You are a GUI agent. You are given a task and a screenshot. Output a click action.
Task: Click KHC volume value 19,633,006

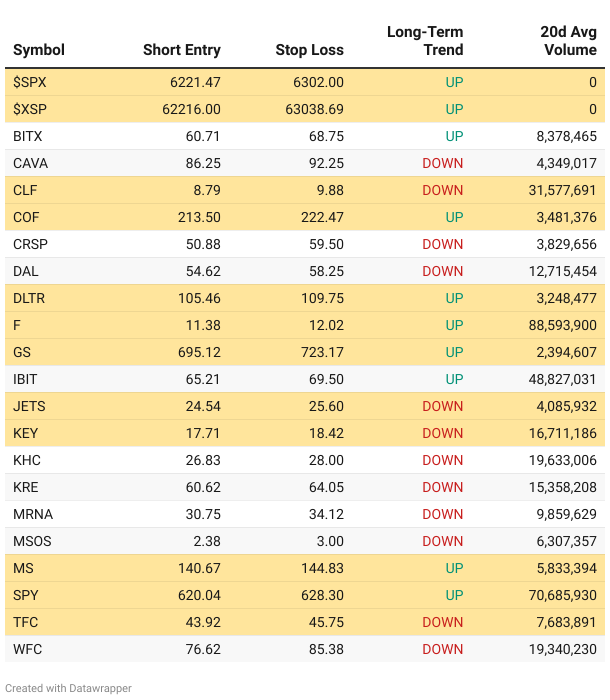pyautogui.click(x=562, y=460)
